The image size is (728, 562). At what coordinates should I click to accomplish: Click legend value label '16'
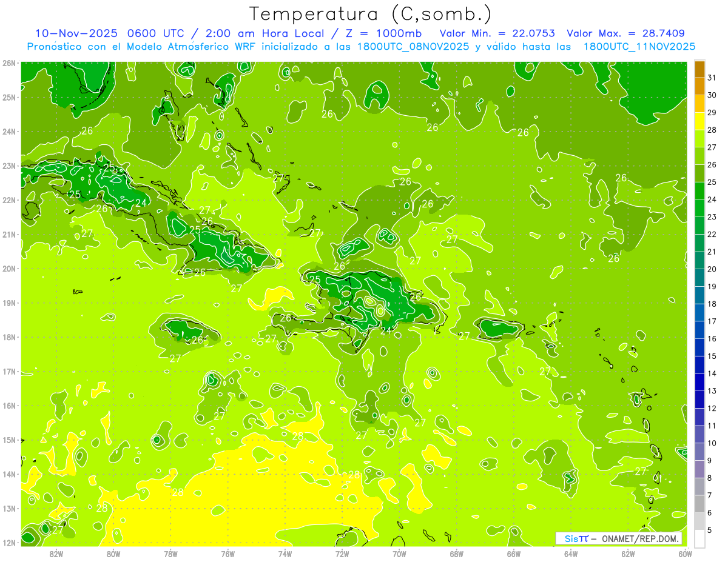coord(712,338)
